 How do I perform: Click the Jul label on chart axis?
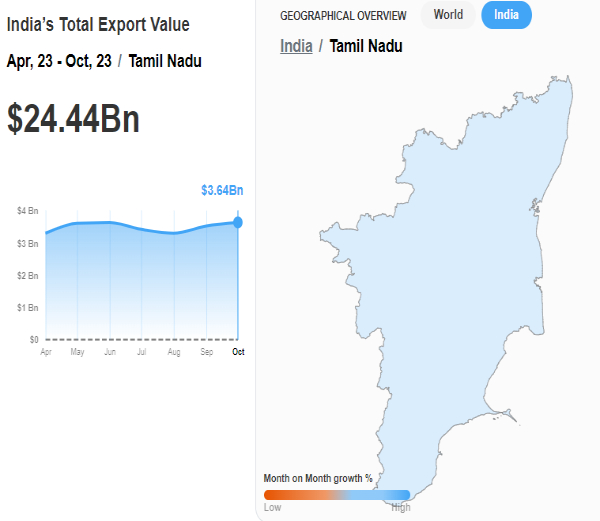tap(142, 352)
